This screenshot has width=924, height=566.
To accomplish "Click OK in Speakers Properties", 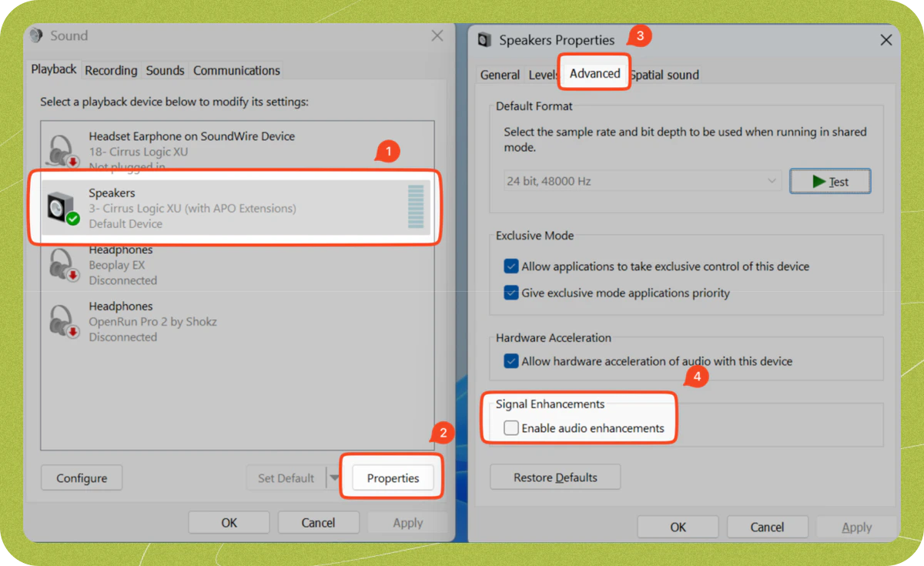I will coord(678,527).
